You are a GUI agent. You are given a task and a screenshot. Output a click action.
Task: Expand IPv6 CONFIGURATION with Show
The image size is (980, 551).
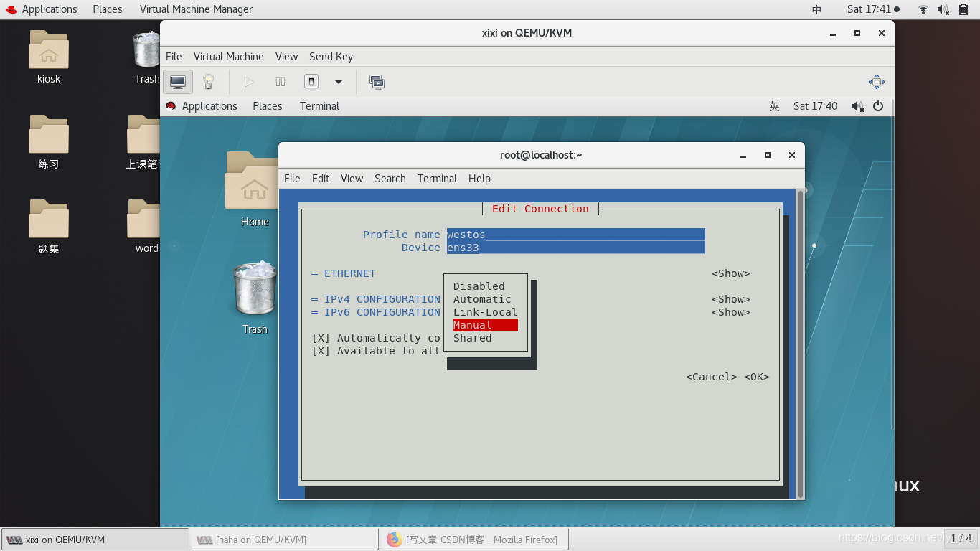730,312
